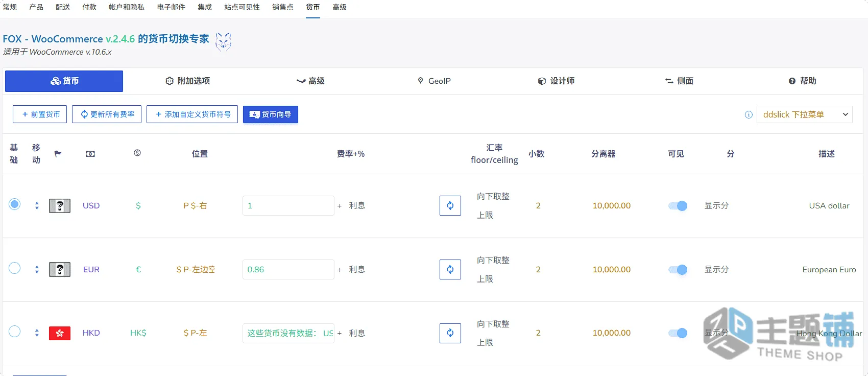Switch to the 帮助 plugin tab
Image resolution: width=868 pixels, height=376 pixels.
point(803,81)
